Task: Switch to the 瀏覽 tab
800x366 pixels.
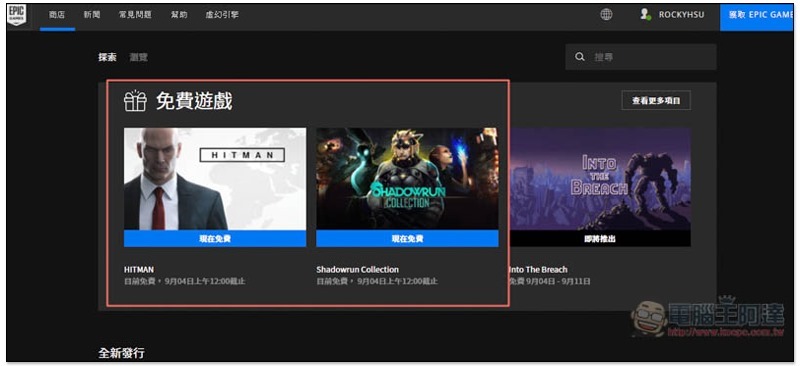Action: [138, 57]
